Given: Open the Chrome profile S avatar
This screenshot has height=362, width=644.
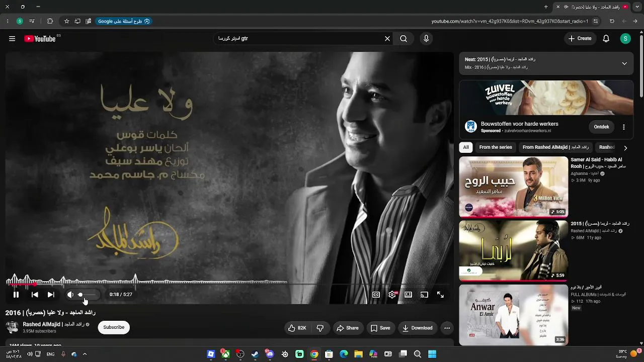Looking at the screenshot, I should tap(20, 21).
